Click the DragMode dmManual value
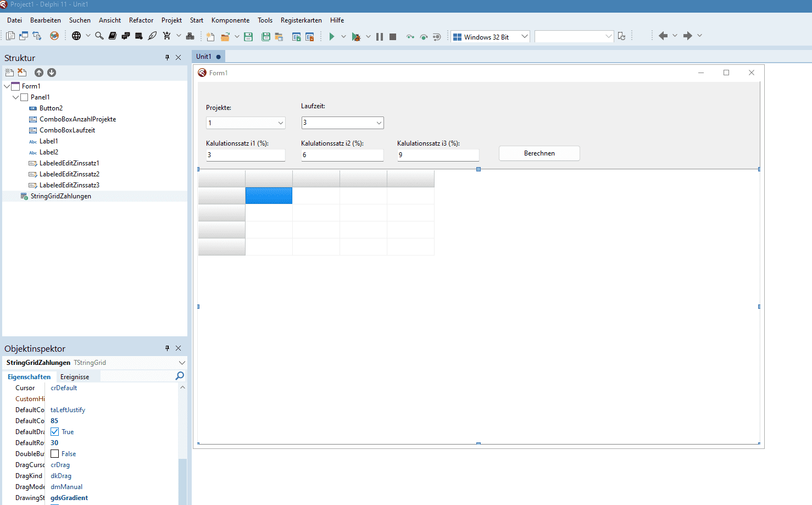812x505 pixels. click(x=66, y=487)
